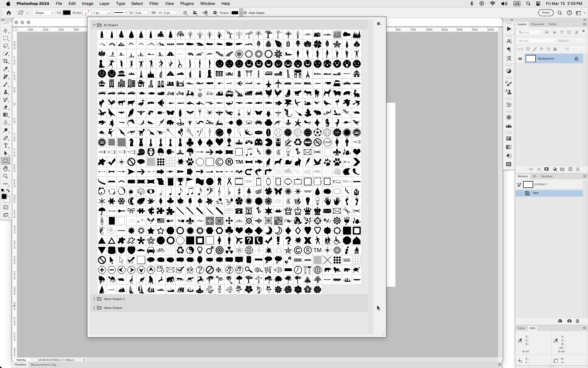Screen dimensions: 588x368
Task: Click the Share button
Action: pos(546,13)
